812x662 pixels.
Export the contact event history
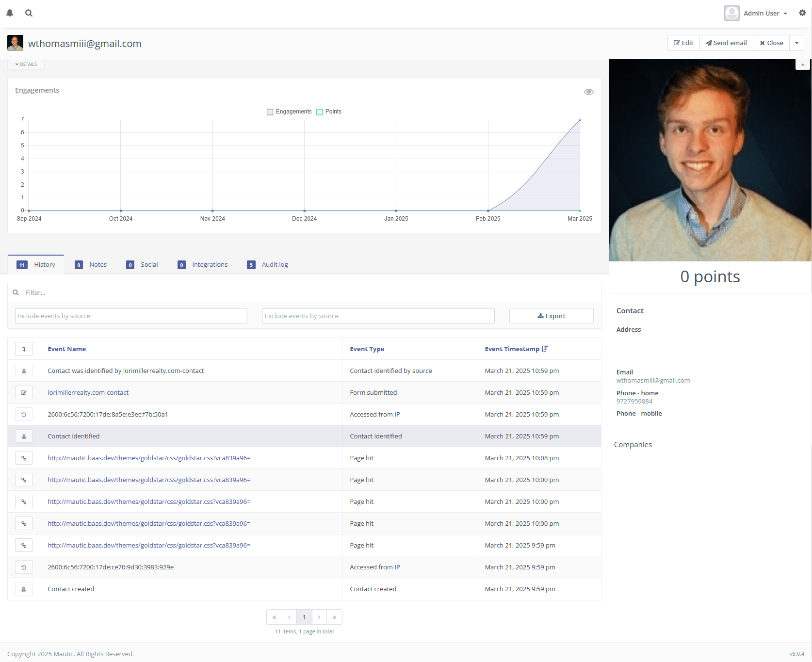551,316
